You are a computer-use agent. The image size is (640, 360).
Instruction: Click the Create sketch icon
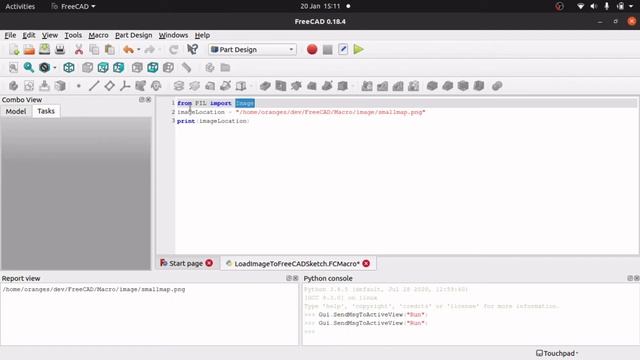click(x=29, y=86)
